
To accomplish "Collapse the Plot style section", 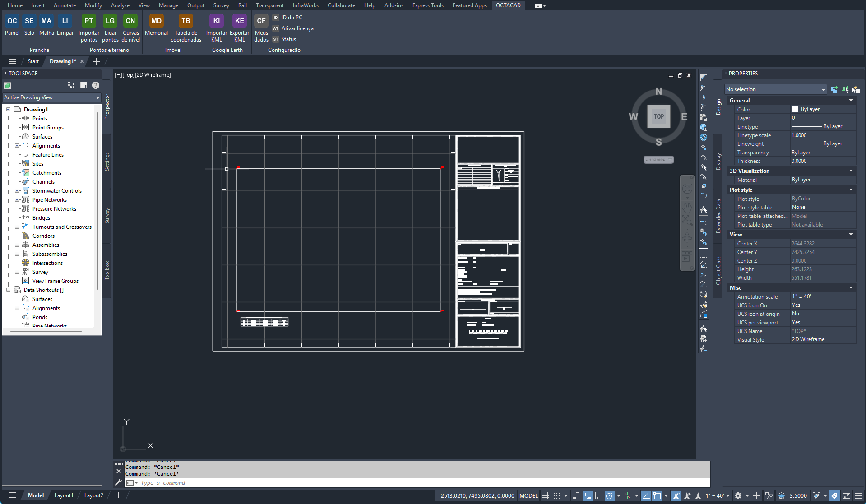I will click(x=851, y=190).
